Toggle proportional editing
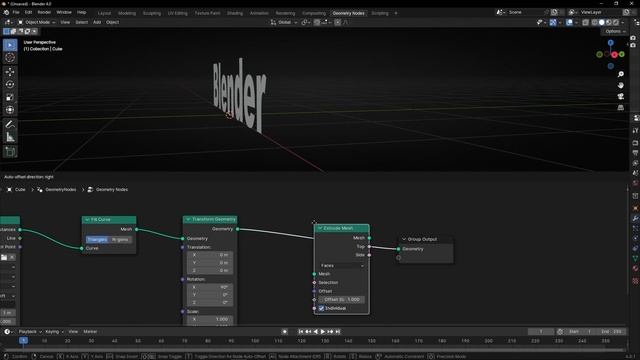Screen dimensions: 640x360 (338, 22)
